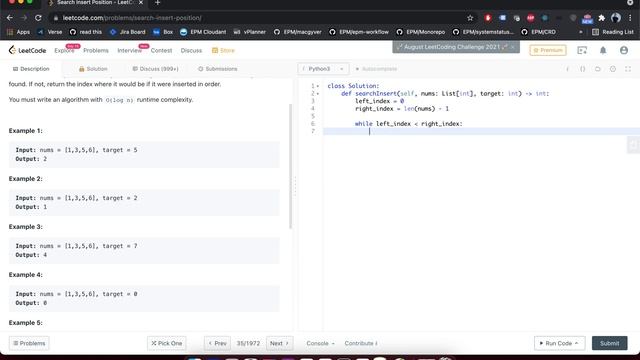The width and height of the screenshot is (640, 360).
Task: Open the Chrome profile avatar
Action: [616, 18]
